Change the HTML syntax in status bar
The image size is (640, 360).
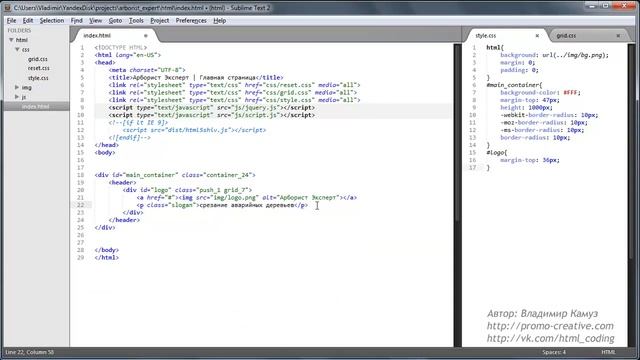[x=608, y=352]
